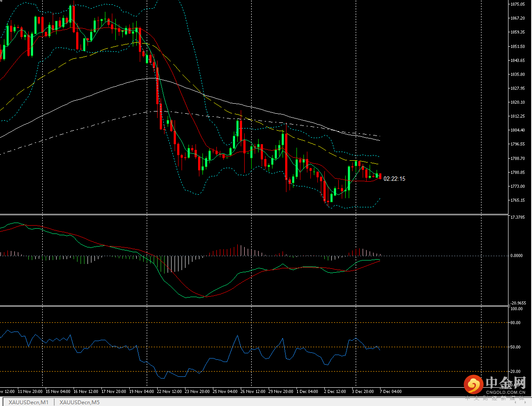Switch to the XAUUSDecn,M1 chart tab

click(x=29, y=402)
